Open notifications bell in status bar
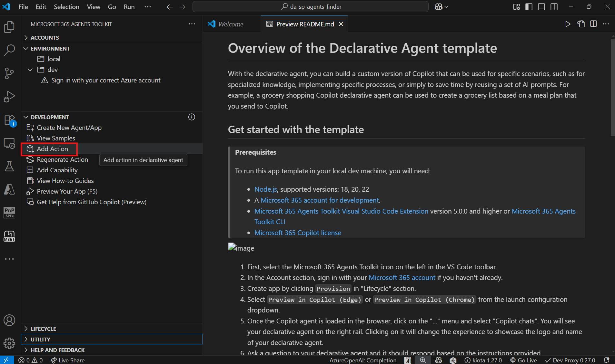 (606, 360)
